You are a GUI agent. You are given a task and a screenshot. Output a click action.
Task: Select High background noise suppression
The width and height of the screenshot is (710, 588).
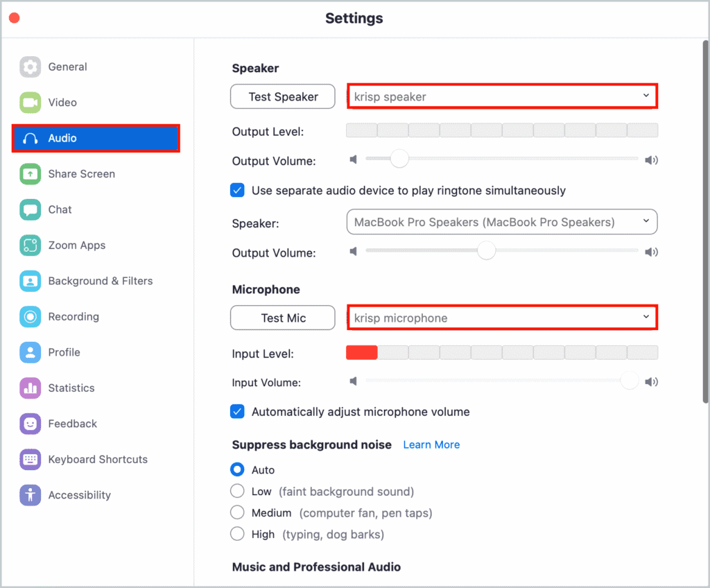coord(237,534)
